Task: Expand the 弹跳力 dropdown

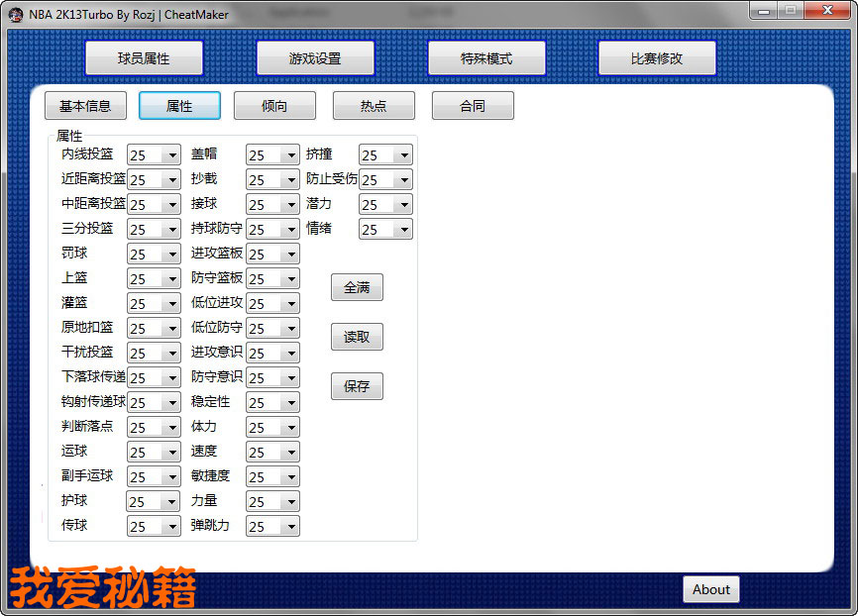Action: click(x=289, y=527)
